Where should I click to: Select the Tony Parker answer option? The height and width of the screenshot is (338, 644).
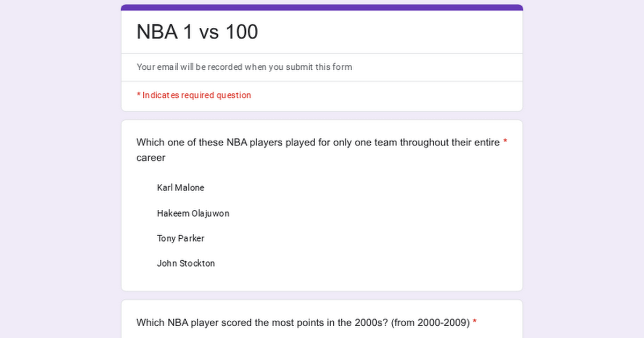coord(180,238)
